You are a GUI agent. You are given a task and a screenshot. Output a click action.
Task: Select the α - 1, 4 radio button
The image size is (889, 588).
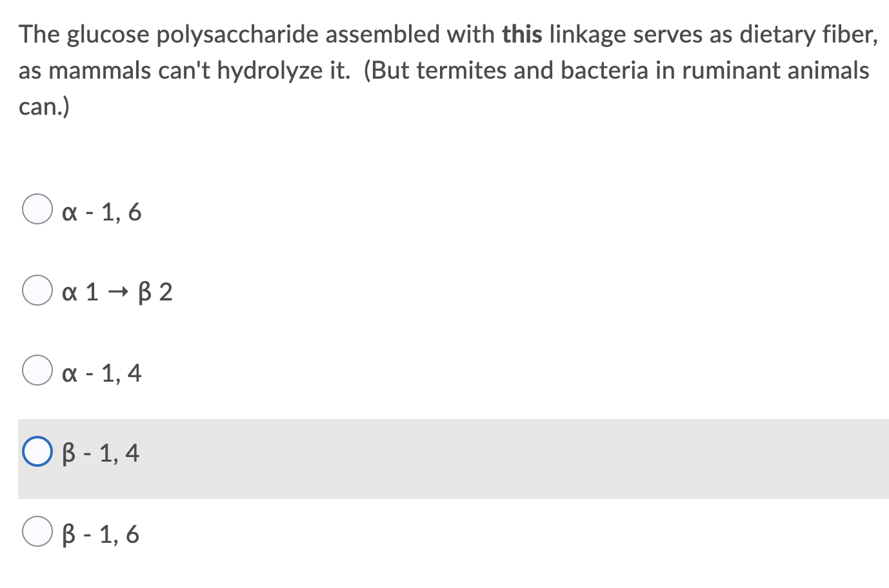[37, 369]
